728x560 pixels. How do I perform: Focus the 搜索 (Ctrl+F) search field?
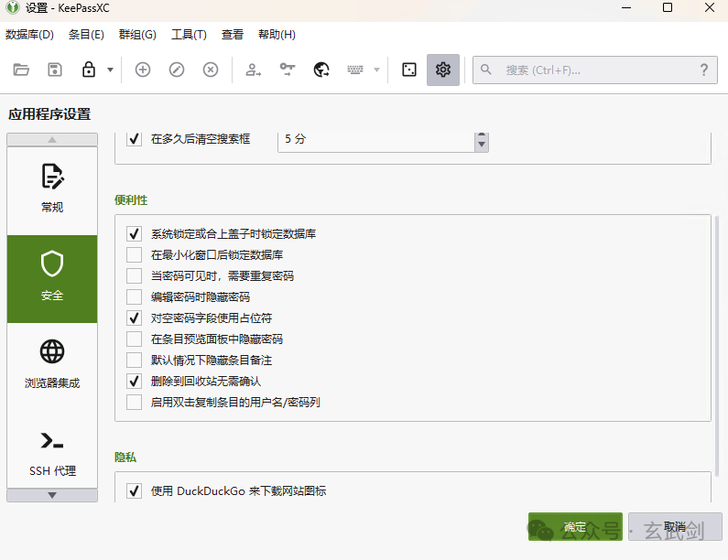[594, 70]
